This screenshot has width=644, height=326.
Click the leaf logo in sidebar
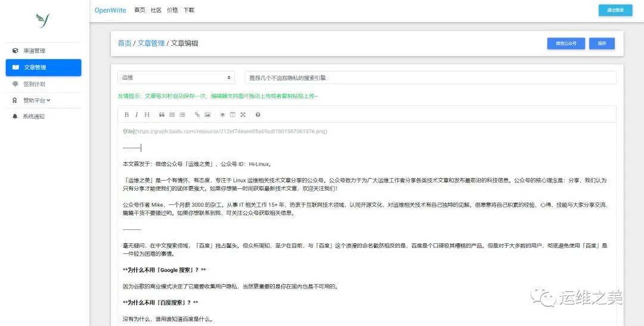pos(43,20)
